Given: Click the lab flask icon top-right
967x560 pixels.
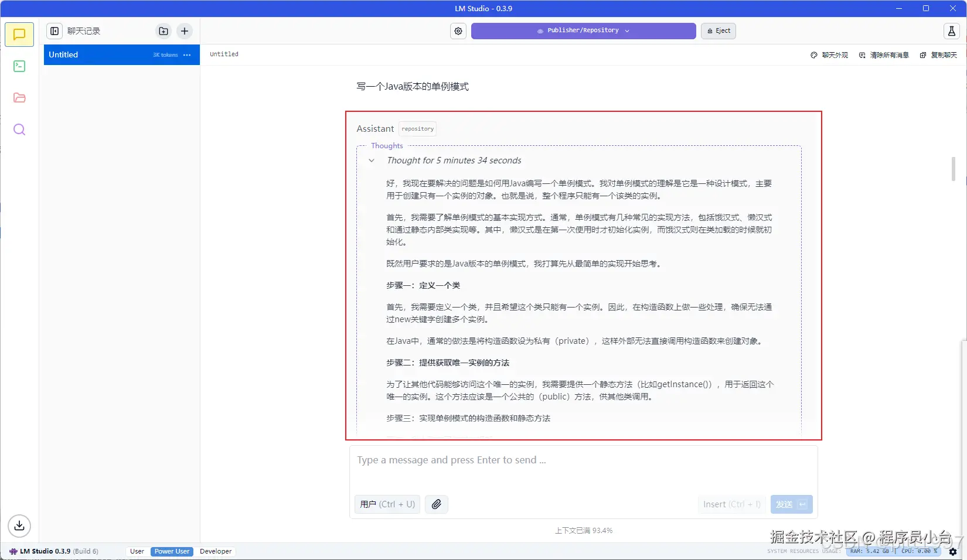Looking at the screenshot, I should click(x=951, y=31).
